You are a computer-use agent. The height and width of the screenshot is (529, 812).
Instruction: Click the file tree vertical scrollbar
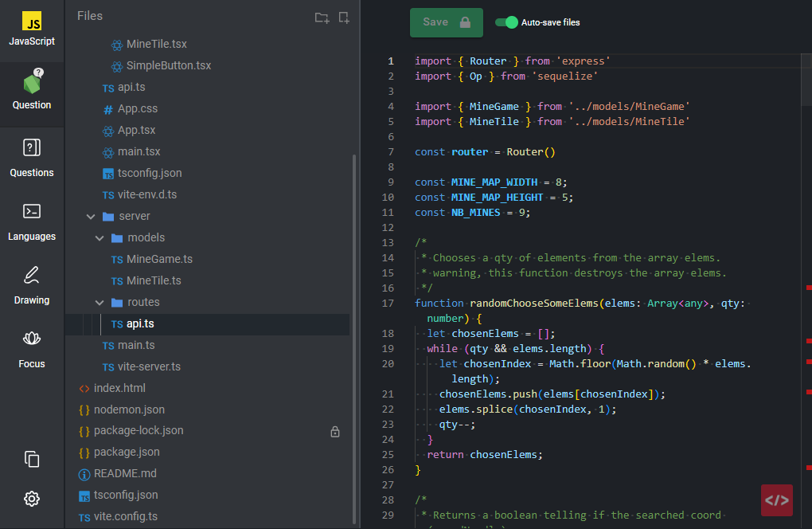point(354,335)
